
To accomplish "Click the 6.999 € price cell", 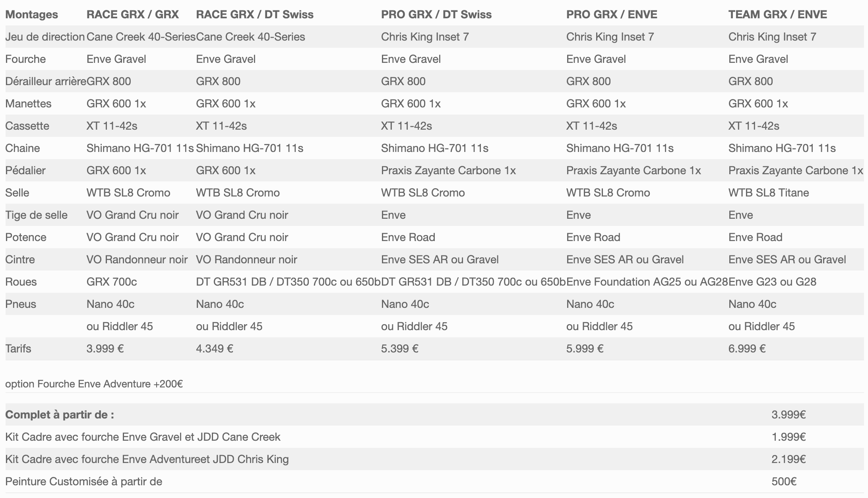I will [747, 349].
